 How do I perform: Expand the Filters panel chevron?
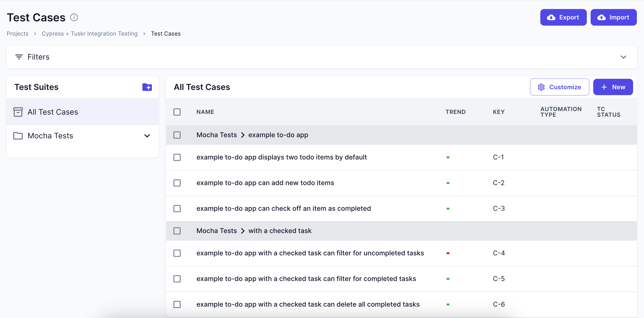pos(624,57)
